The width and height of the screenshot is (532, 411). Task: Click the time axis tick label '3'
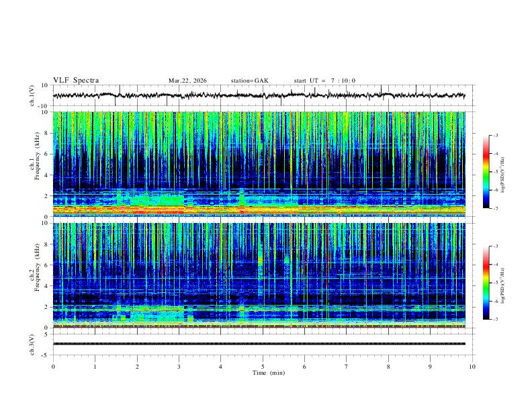tap(179, 367)
